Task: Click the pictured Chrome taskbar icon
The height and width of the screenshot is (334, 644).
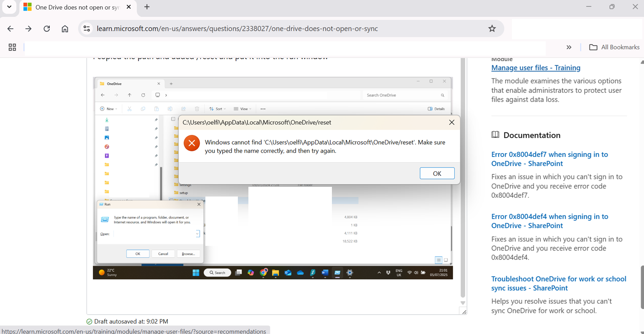Action: click(263, 273)
